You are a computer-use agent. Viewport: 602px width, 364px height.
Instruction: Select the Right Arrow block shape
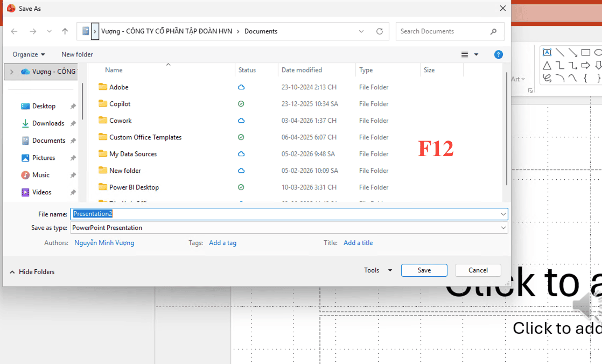(x=585, y=65)
